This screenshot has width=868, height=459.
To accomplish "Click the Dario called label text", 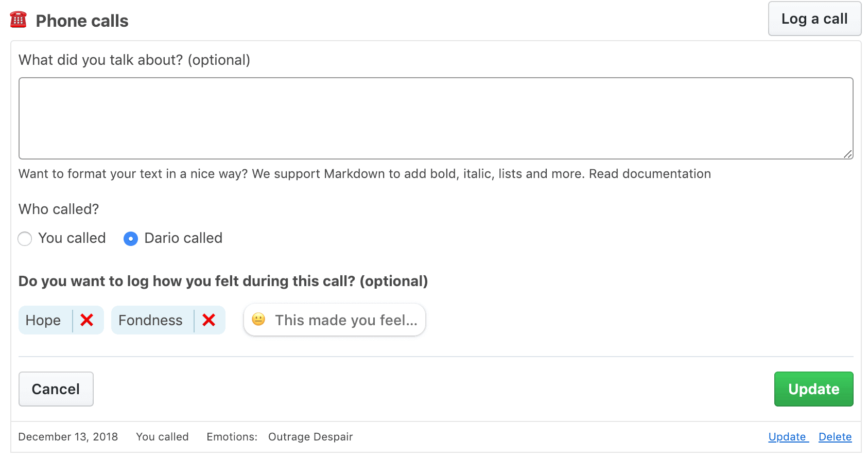I will (x=183, y=238).
